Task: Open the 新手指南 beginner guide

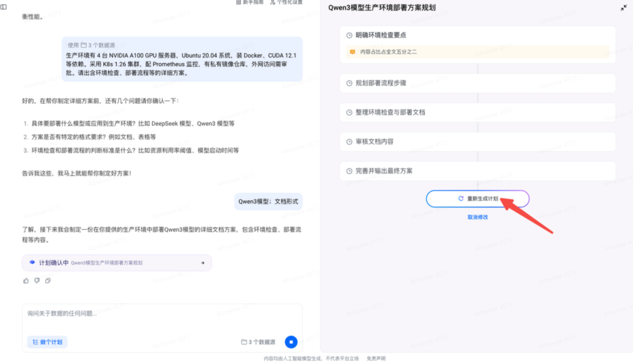Action: coord(250,2)
